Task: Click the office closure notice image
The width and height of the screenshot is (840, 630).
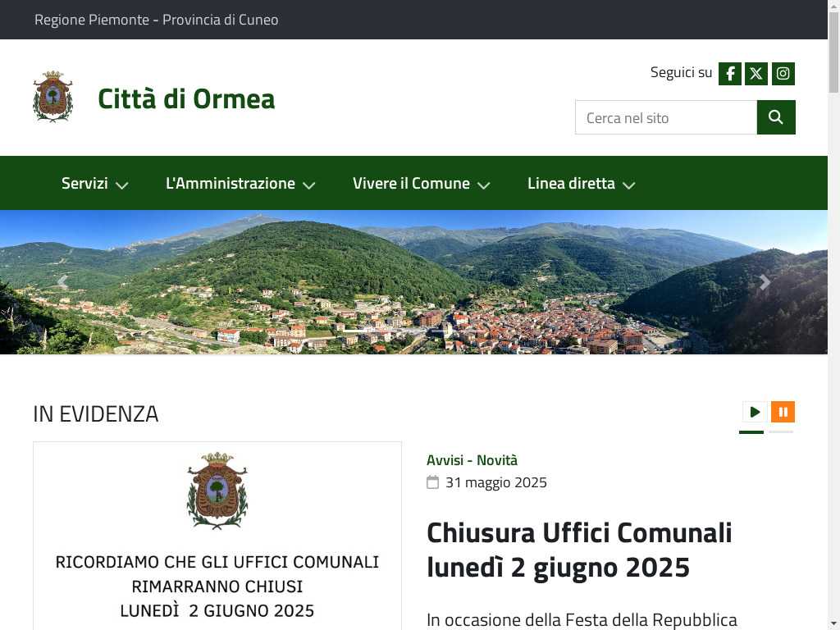Action: pyautogui.click(x=217, y=536)
